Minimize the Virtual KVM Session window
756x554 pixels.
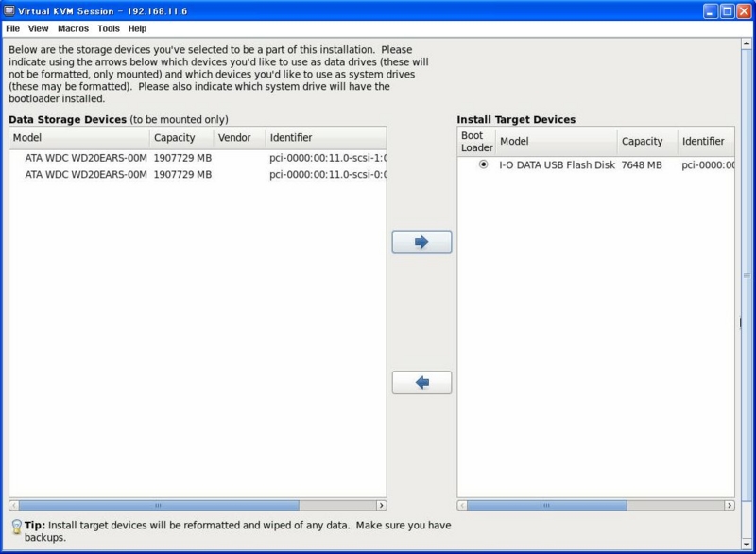[x=711, y=11]
